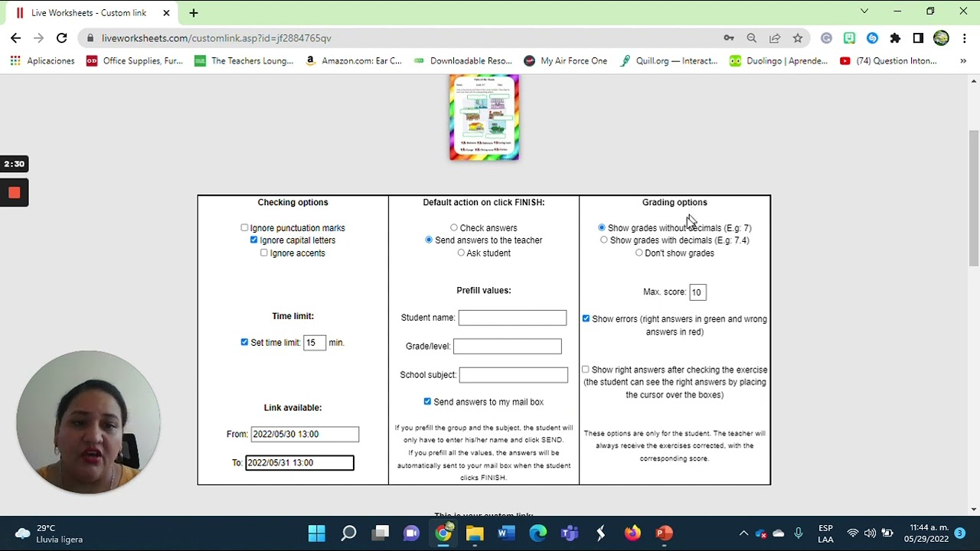Open the Chrome side panel icon
980x551 pixels.
pos(918,37)
